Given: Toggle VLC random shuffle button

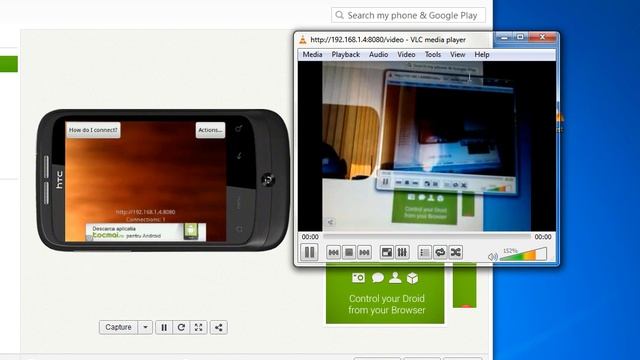Looking at the screenshot, I should tap(456, 253).
